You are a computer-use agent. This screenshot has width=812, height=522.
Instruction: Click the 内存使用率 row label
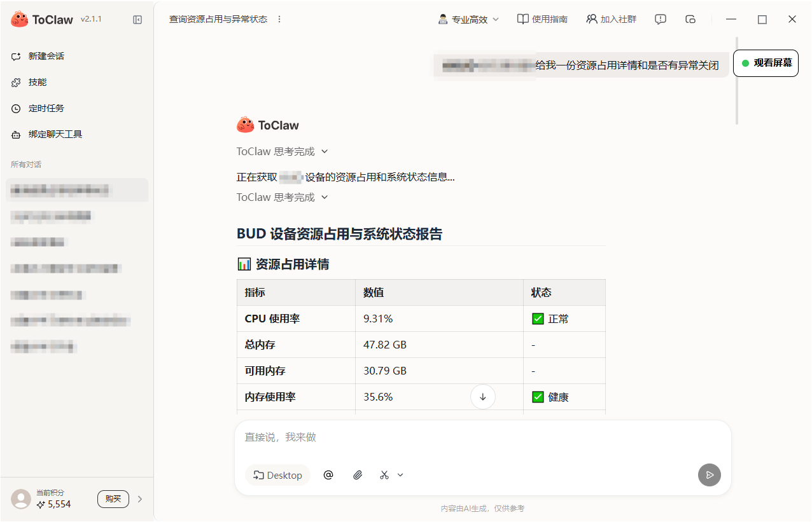[x=270, y=397]
